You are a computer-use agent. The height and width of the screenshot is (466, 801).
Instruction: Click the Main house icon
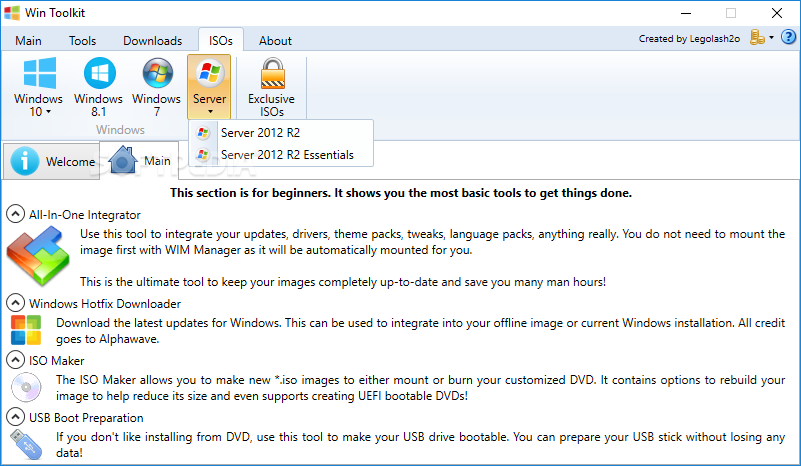(x=123, y=159)
